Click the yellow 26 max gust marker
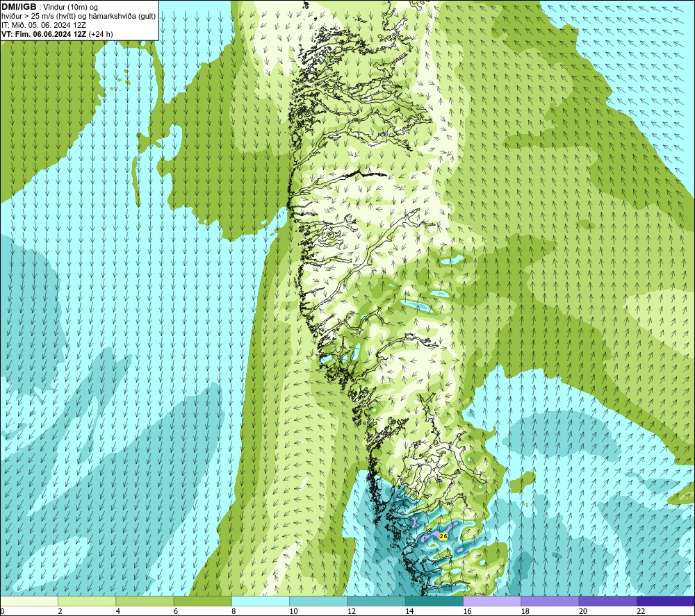Viewport: 695px width, 616px height. click(x=443, y=536)
